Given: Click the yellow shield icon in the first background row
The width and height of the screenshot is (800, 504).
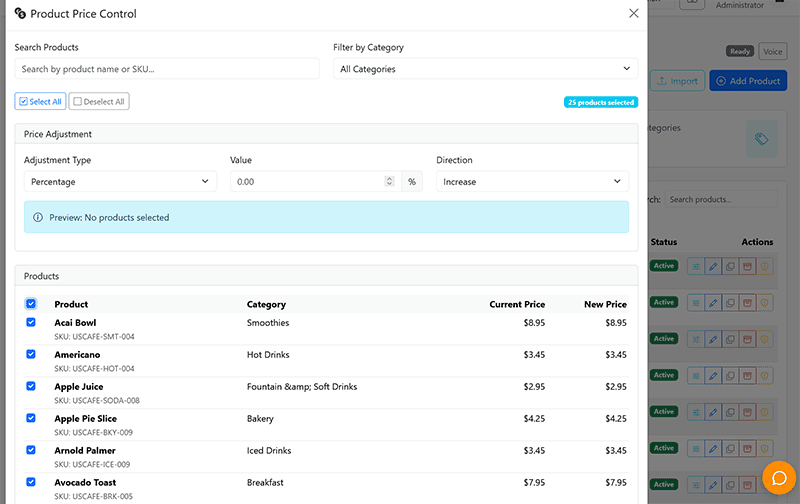Looking at the screenshot, I should tap(764, 266).
